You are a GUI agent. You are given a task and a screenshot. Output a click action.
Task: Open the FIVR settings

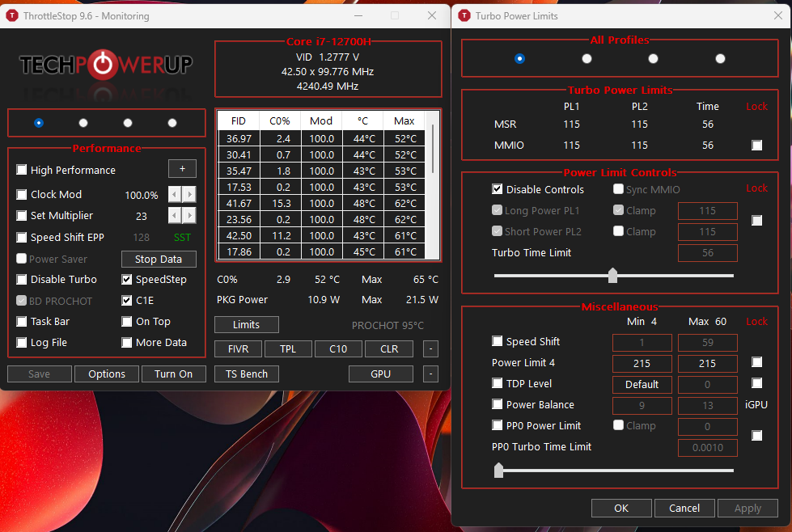(239, 348)
